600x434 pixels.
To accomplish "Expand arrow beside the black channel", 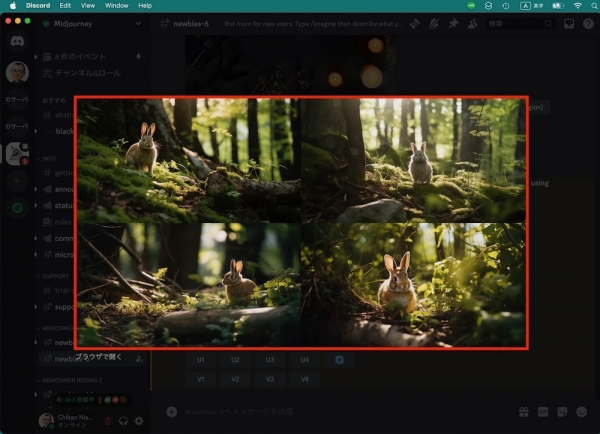I will (x=36, y=131).
